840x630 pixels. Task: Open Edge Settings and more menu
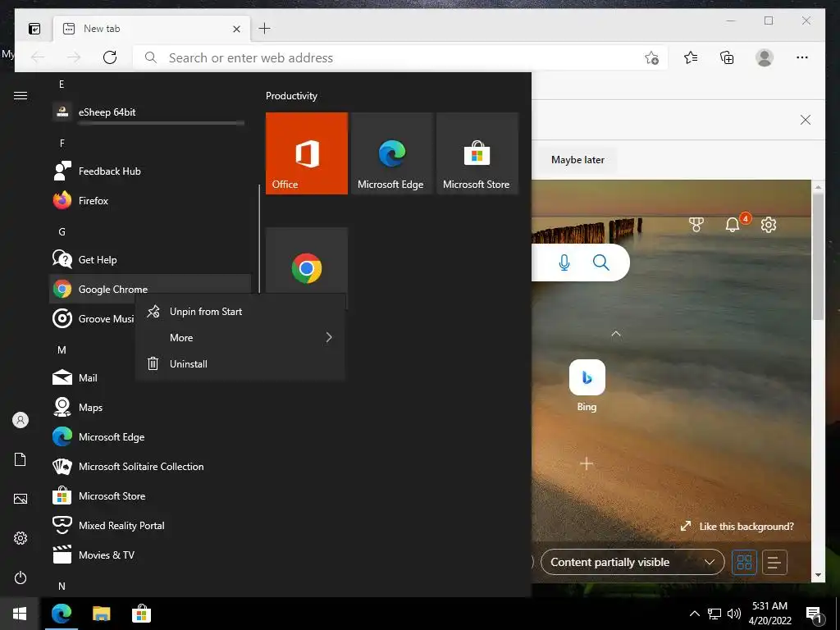pyautogui.click(x=802, y=57)
